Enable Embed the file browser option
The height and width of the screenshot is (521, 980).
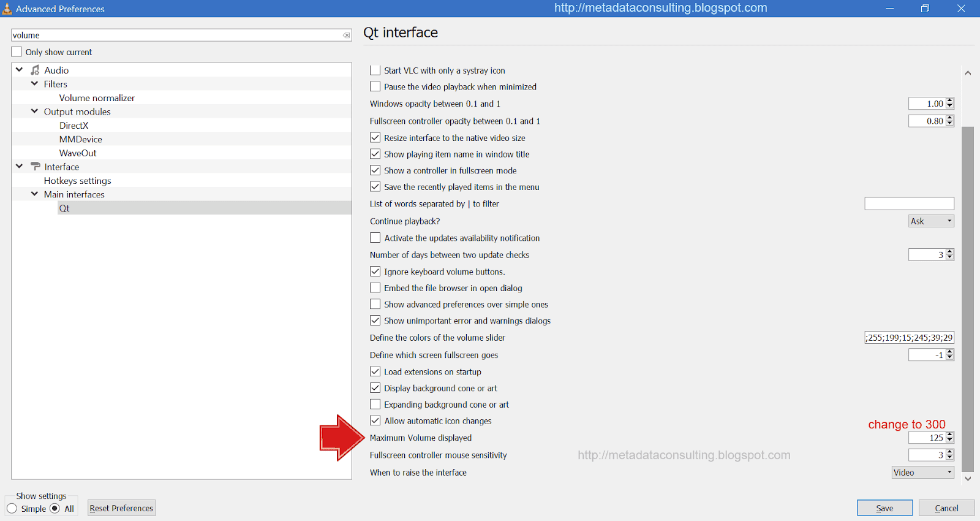[x=375, y=288]
